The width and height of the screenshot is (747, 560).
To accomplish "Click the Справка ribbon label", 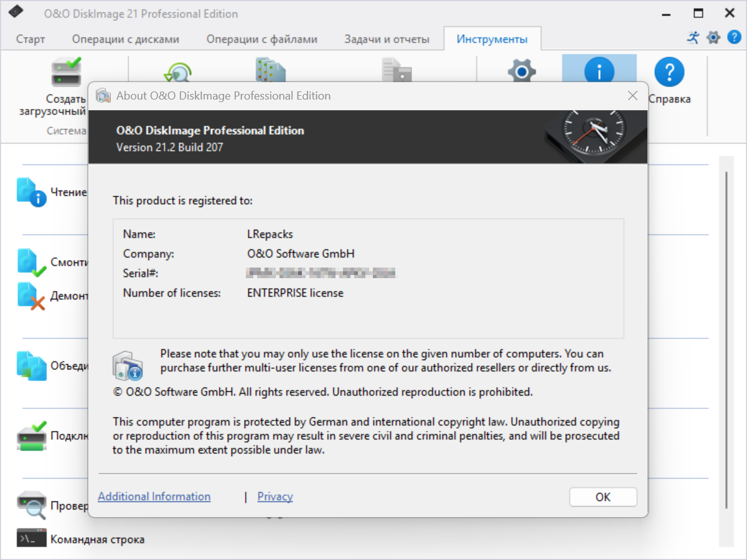I will (x=670, y=99).
